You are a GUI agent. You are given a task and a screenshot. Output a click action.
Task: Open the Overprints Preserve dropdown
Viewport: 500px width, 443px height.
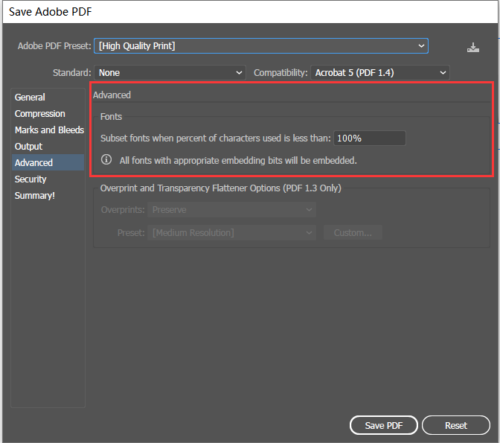click(x=232, y=210)
